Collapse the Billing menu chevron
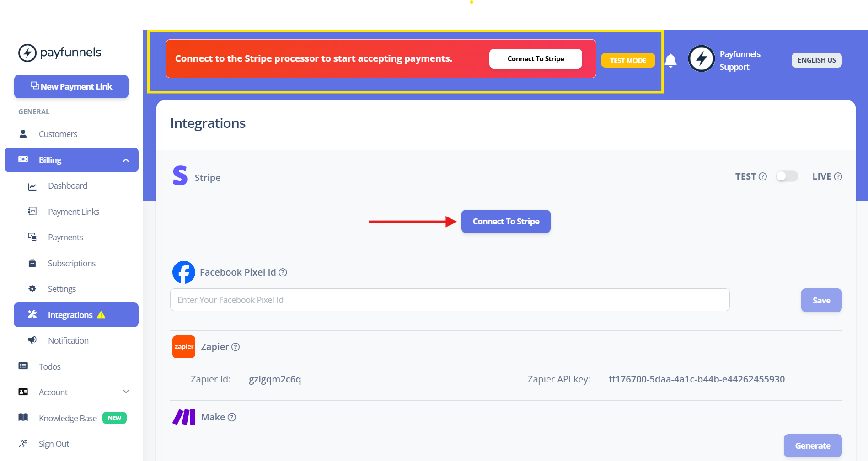This screenshot has height=461, width=868. pyautogui.click(x=126, y=160)
